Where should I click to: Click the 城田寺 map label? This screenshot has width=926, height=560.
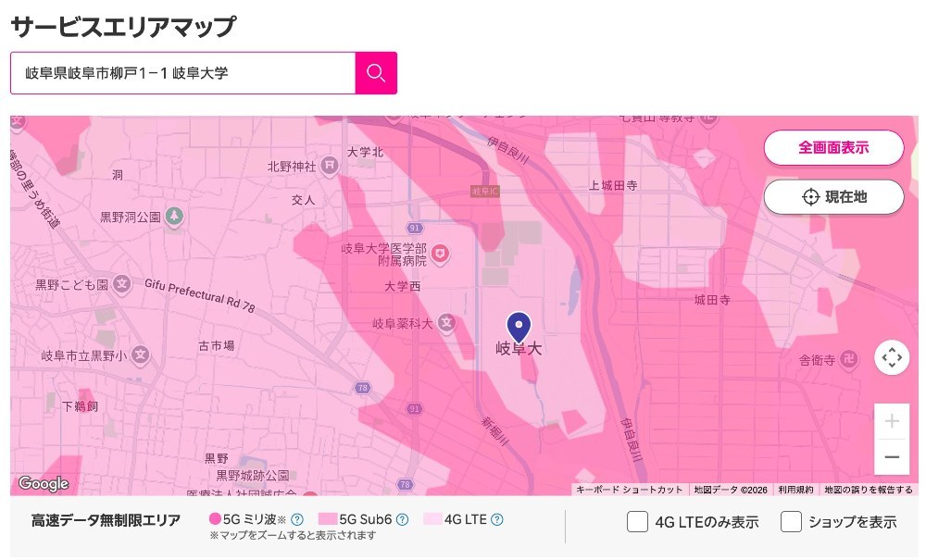(x=712, y=300)
